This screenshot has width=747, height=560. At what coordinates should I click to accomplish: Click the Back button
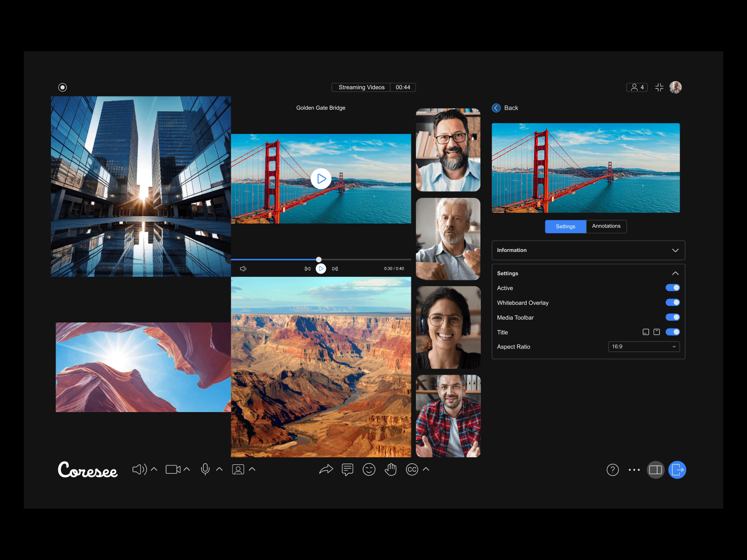[505, 108]
